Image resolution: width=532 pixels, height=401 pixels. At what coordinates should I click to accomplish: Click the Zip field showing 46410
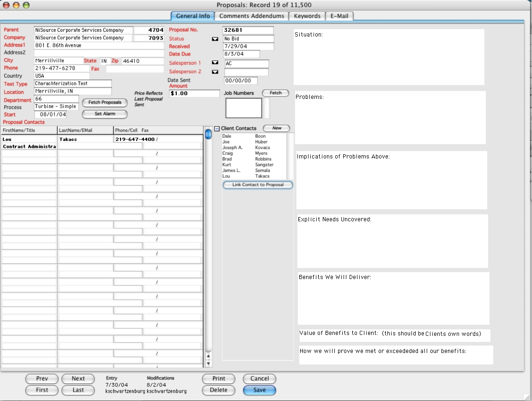click(143, 61)
